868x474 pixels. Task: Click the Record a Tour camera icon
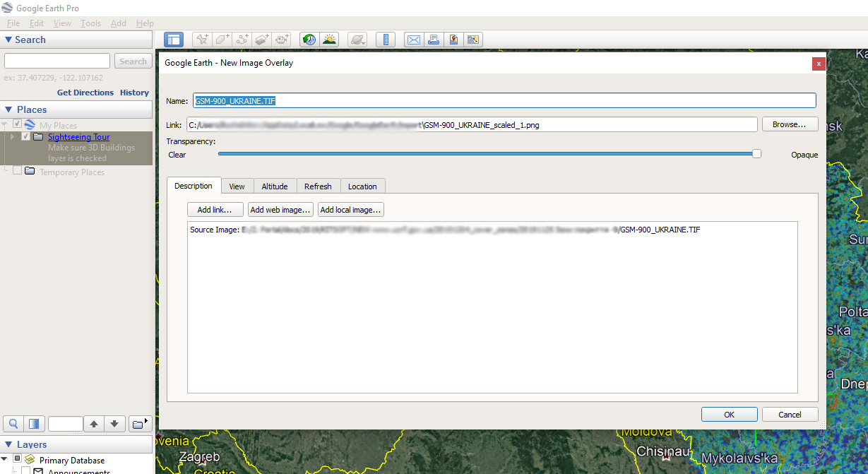click(283, 40)
